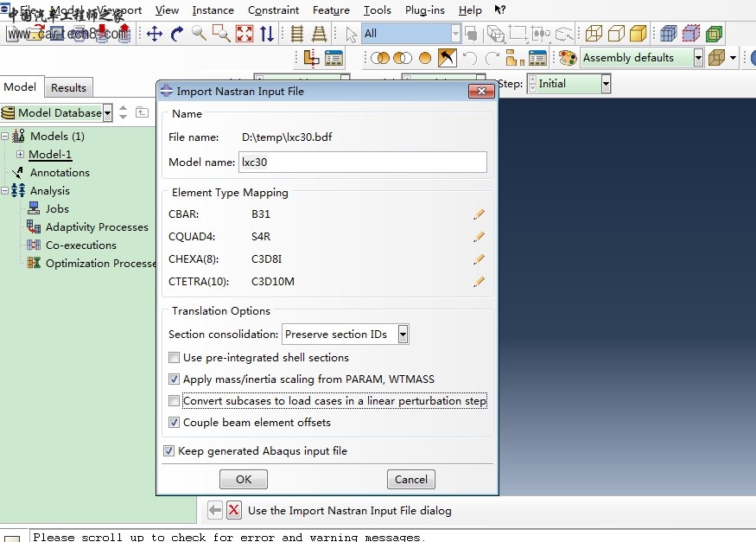Open the color code palette icon

pyautogui.click(x=567, y=58)
